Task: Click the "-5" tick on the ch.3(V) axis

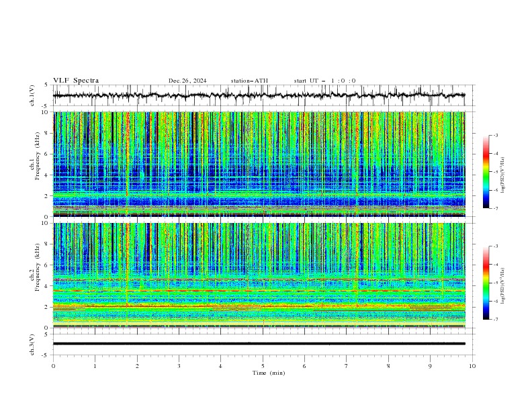Action: pos(45,355)
